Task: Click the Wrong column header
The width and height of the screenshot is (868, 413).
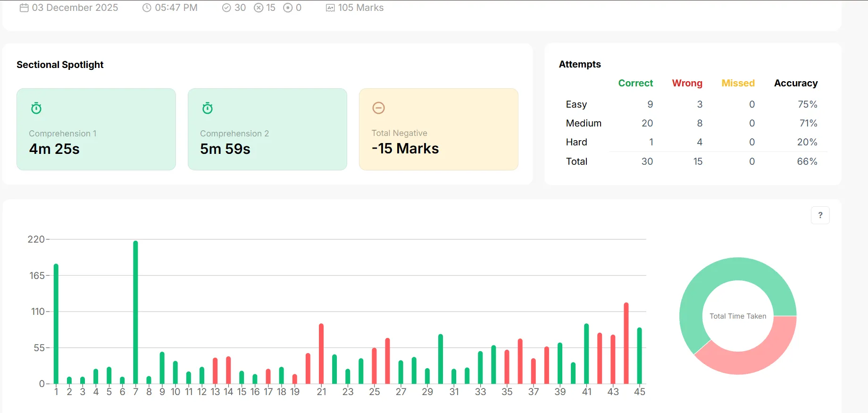Action: pyautogui.click(x=687, y=83)
